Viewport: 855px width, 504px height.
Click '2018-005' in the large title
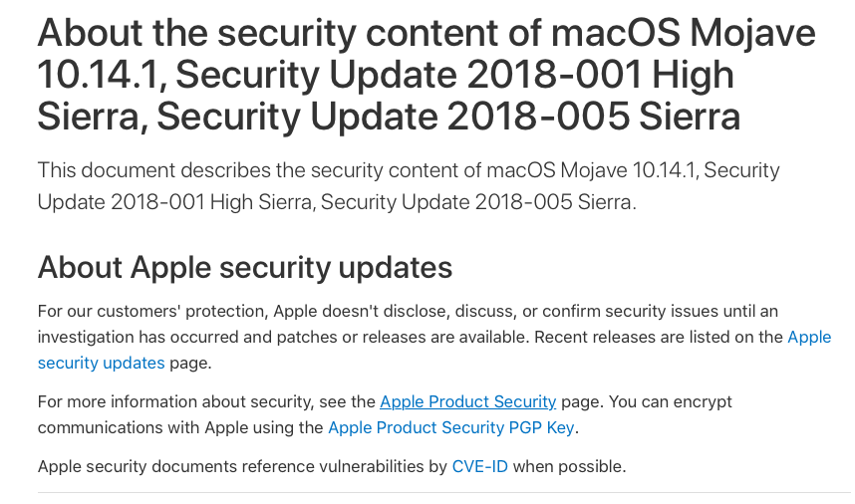point(538,117)
